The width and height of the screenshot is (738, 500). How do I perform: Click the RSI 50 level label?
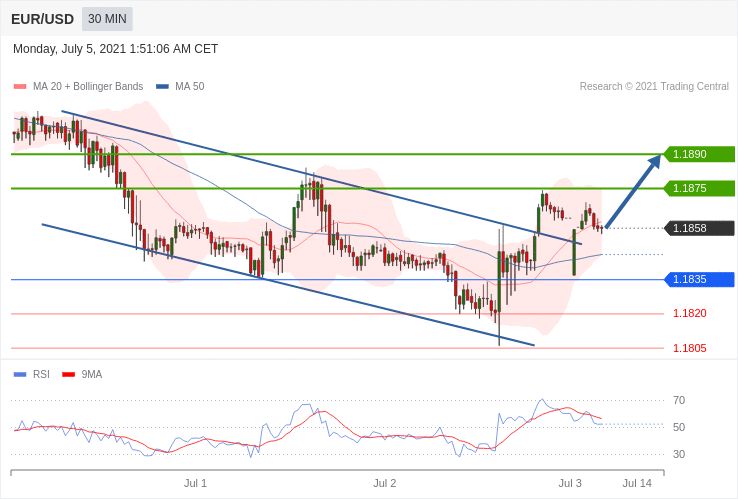[679, 427]
